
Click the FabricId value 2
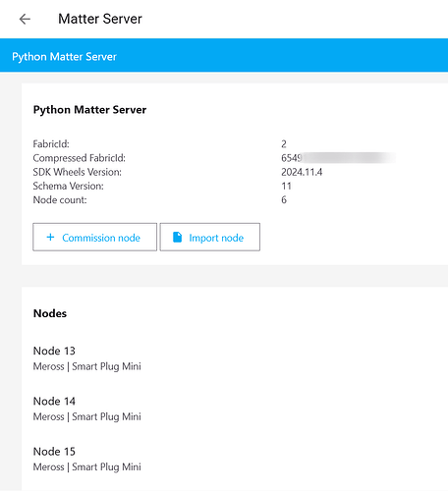284,144
